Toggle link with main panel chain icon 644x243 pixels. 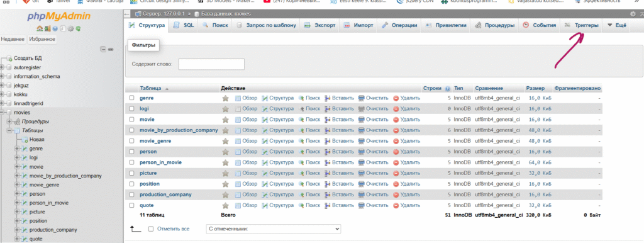pyautogui.click(x=111, y=49)
